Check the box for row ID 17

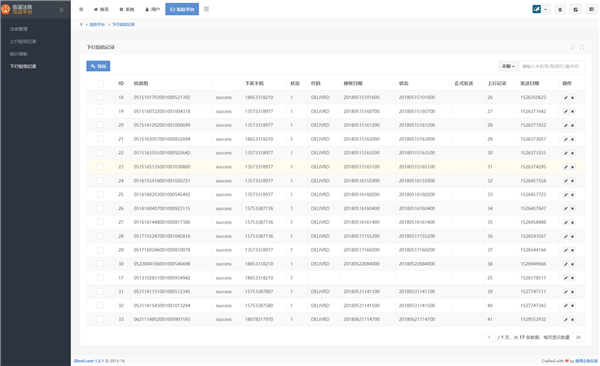tap(100, 278)
